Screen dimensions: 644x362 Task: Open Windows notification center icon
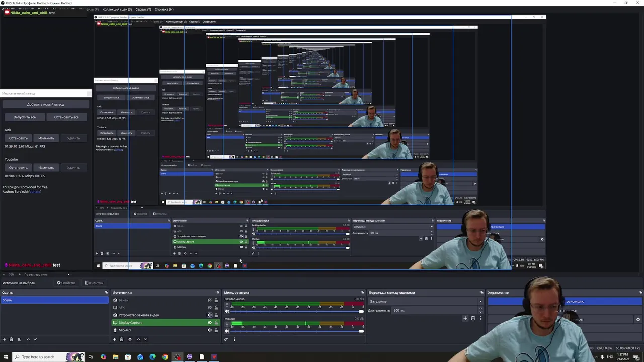[636, 357]
